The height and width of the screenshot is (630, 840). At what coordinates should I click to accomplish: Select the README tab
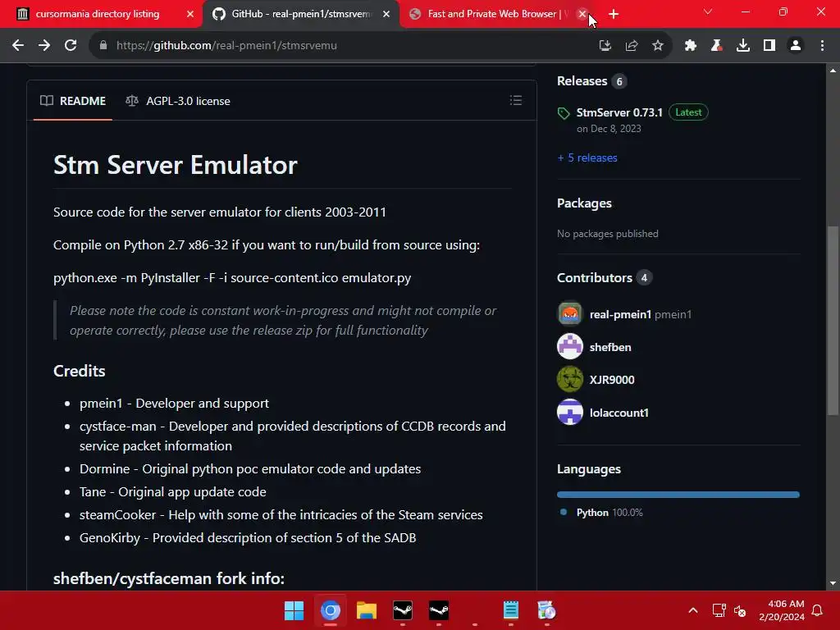pos(73,101)
